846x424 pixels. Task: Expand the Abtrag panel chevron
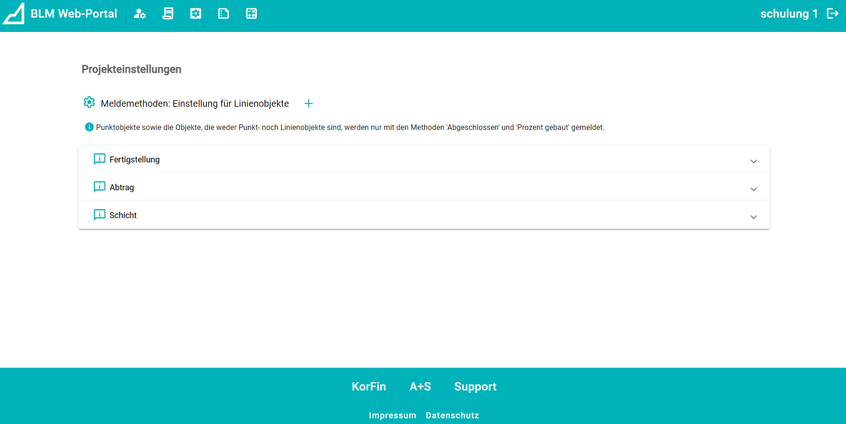click(x=753, y=189)
